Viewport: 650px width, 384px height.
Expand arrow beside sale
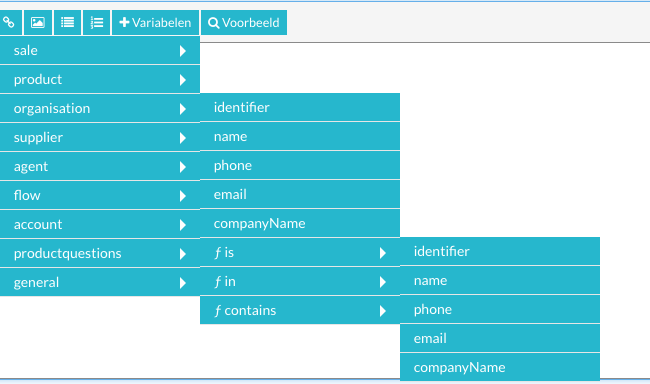tap(182, 51)
